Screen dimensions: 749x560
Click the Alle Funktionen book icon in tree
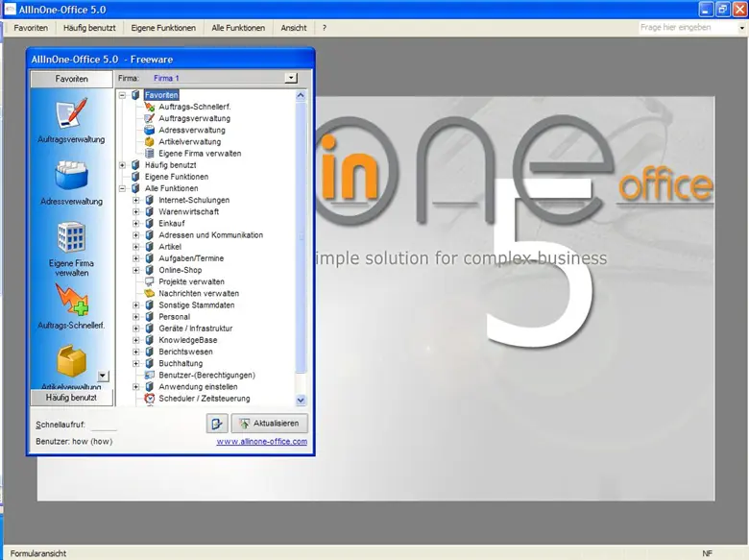(x=135, y=188)
